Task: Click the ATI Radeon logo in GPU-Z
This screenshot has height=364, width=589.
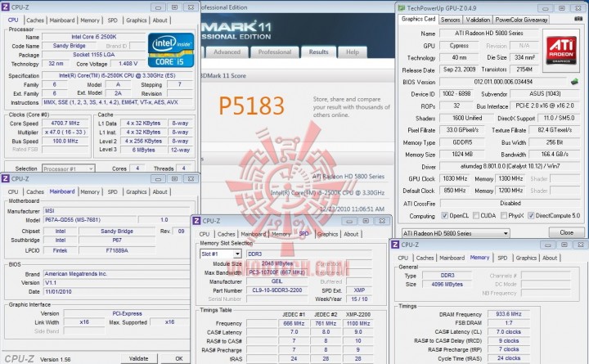Action: coord(561,50)
